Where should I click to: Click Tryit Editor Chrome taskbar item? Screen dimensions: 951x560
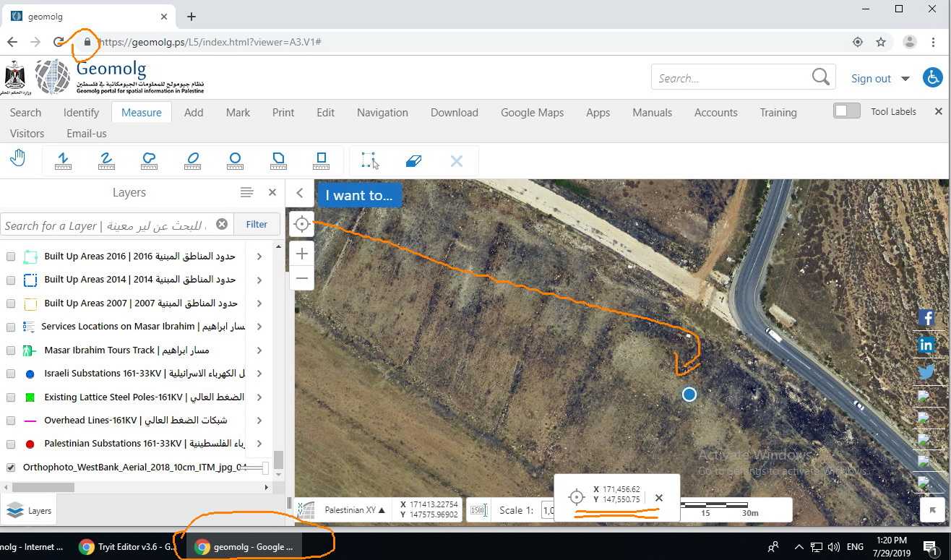126,547
